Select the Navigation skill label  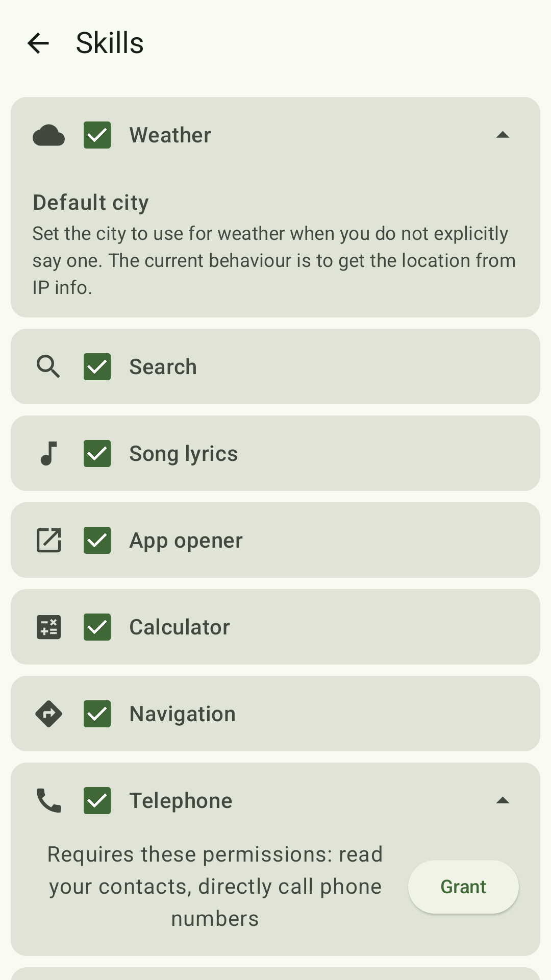pos(183,714)
